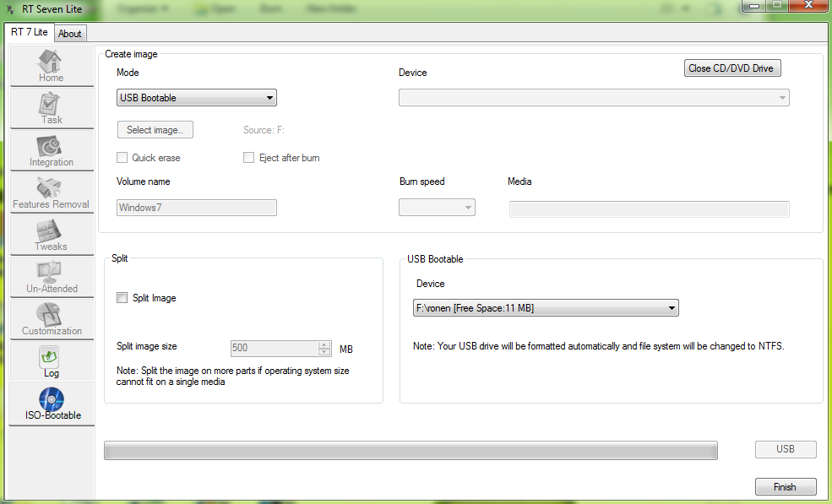Open the USB Bootable Device dropdown F:\ronen

tap(546, 307)
